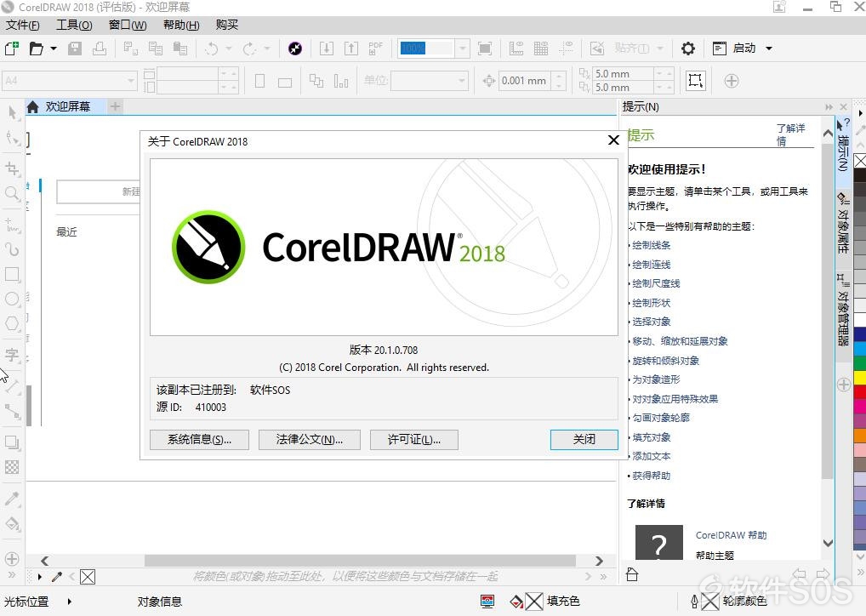Open the 购买 menu
866x616 pixels.
pyautogui.click(x=227, y=25)
